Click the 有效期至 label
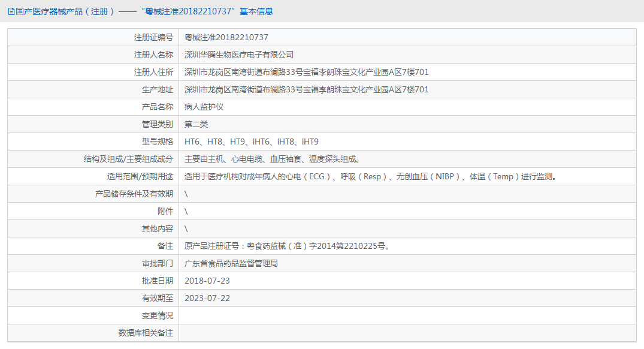Screen dimensions: 644x349 (x=158, y=299)
